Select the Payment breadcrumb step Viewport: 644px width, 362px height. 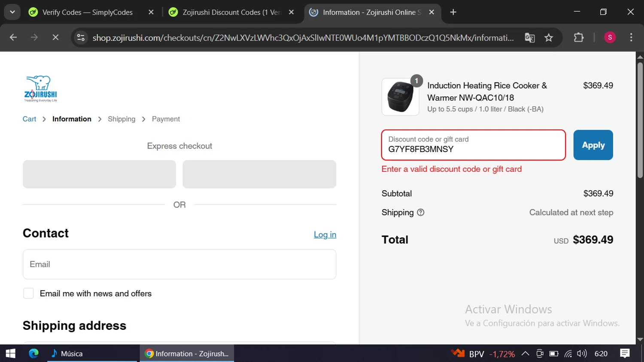(166, 119)
